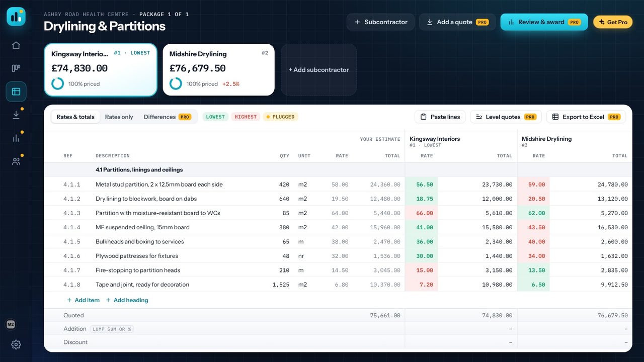This screenshot has height=362, width=644.
Task: Click 'Fire-stopping to partition heads' description
Action: (138, 270)
